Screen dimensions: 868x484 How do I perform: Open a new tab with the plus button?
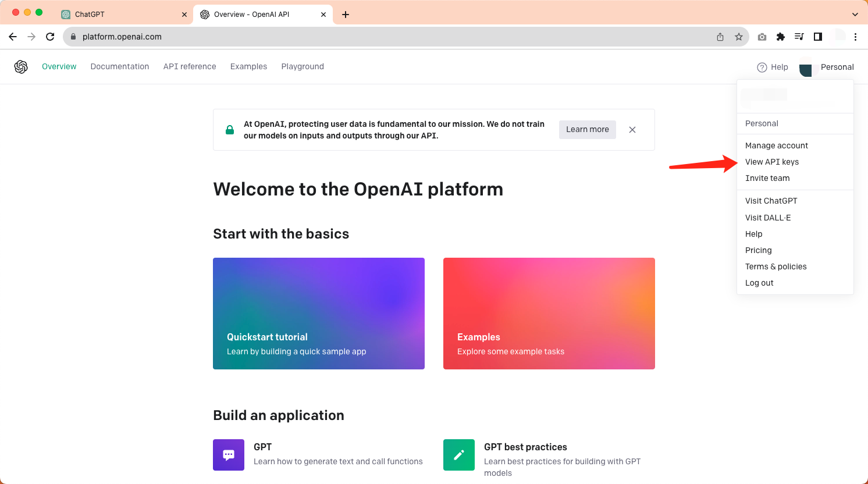[x=346, y=15]
